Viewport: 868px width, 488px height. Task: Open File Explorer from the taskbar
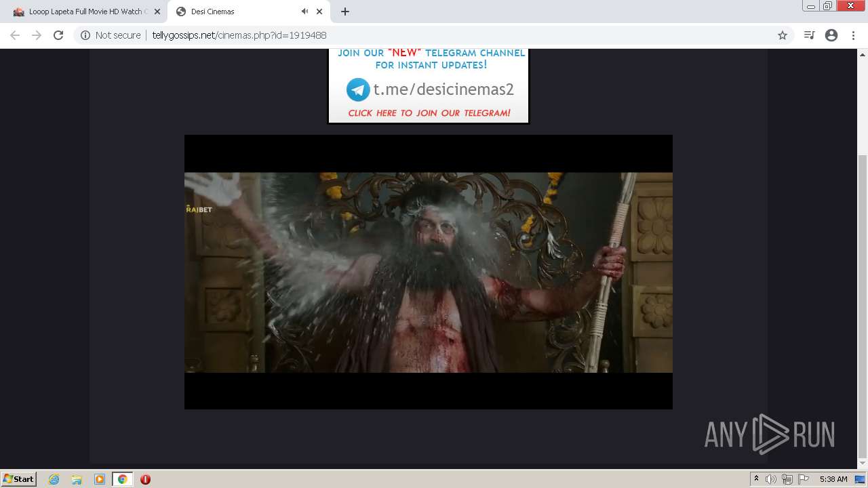click(x=77, y=479)
